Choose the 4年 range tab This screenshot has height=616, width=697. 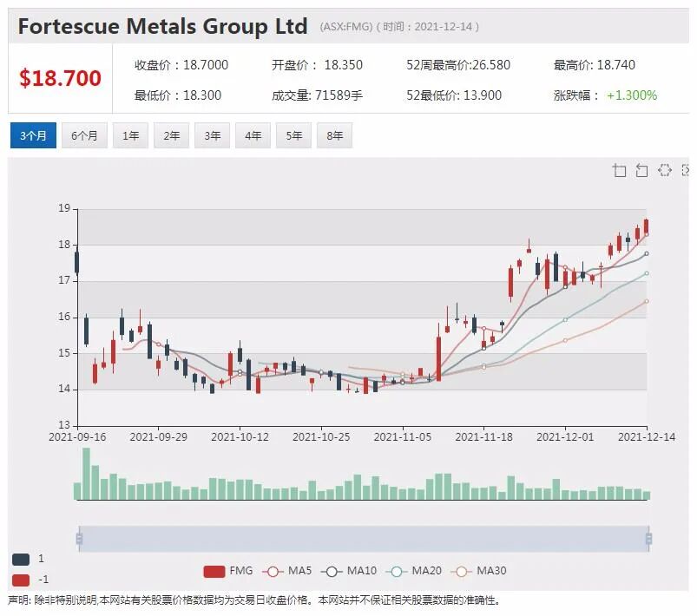click(253, 135)
